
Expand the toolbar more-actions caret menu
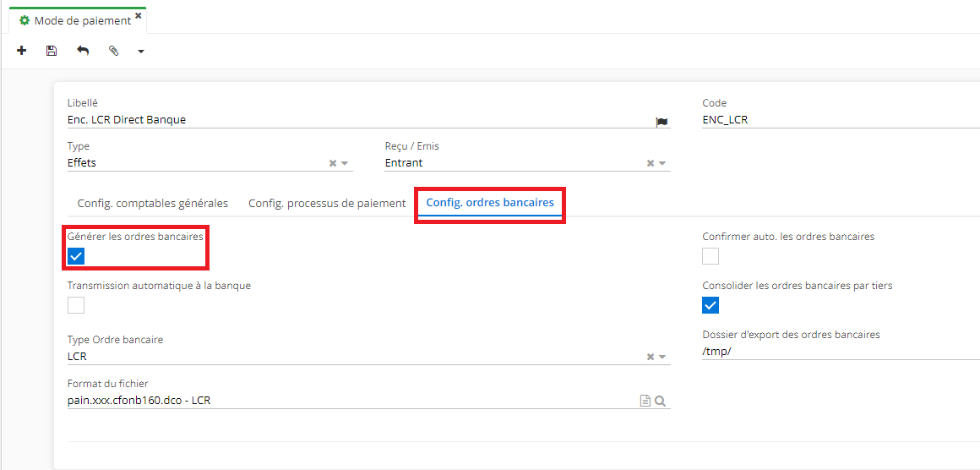coord(141,52)
